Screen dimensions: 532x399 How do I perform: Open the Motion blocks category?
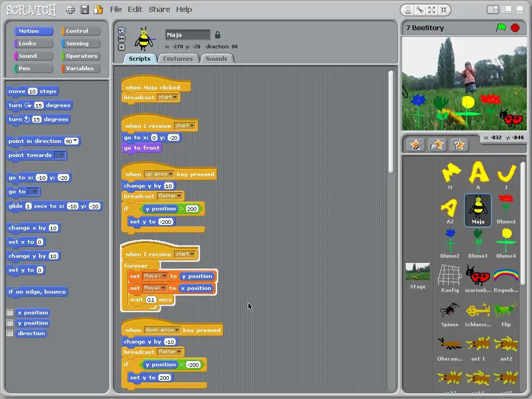pyautogui.click(x=34, y=31)
